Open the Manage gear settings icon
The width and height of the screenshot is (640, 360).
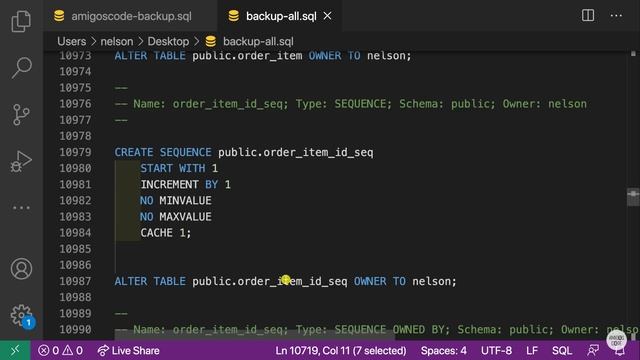tap(21, 316)
